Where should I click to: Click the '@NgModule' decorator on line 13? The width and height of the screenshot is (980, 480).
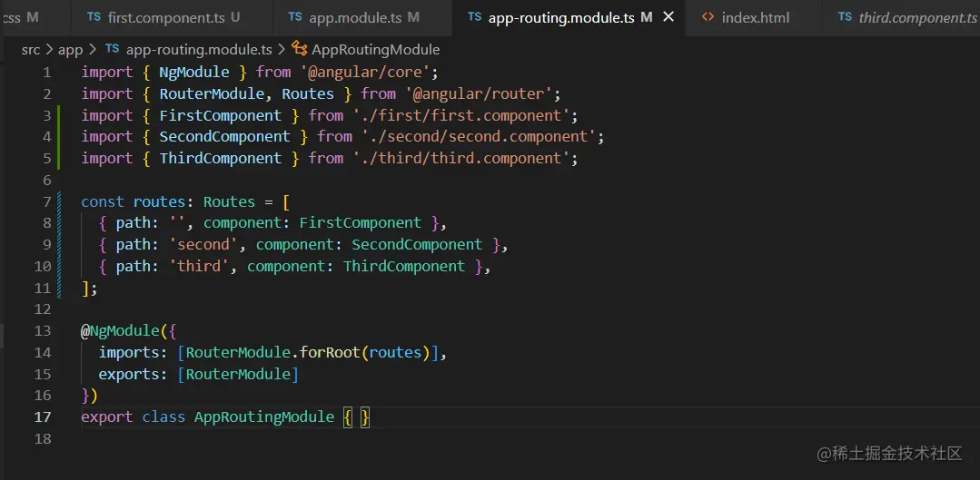(x=121, y=331)
